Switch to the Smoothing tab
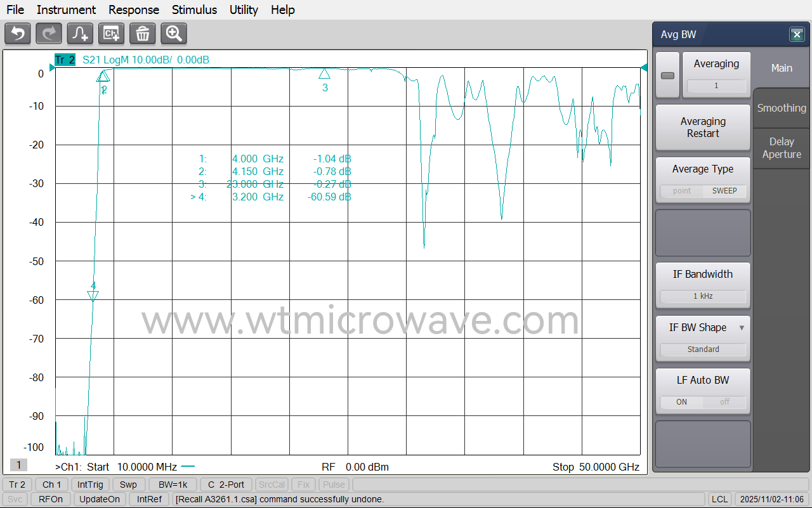Screen dimensions: 812x508 (x=781, y=108)
